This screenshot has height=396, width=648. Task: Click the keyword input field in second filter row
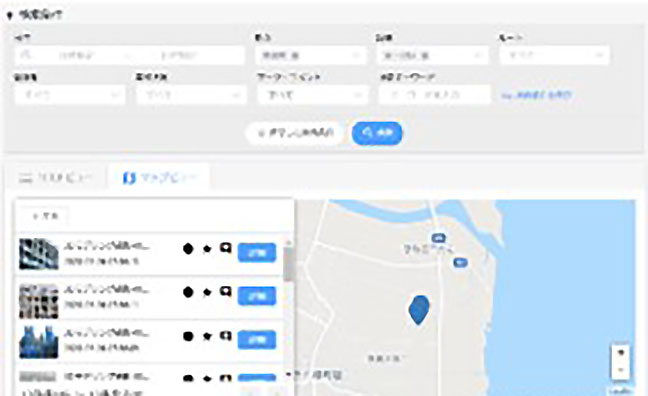point(434,95)
